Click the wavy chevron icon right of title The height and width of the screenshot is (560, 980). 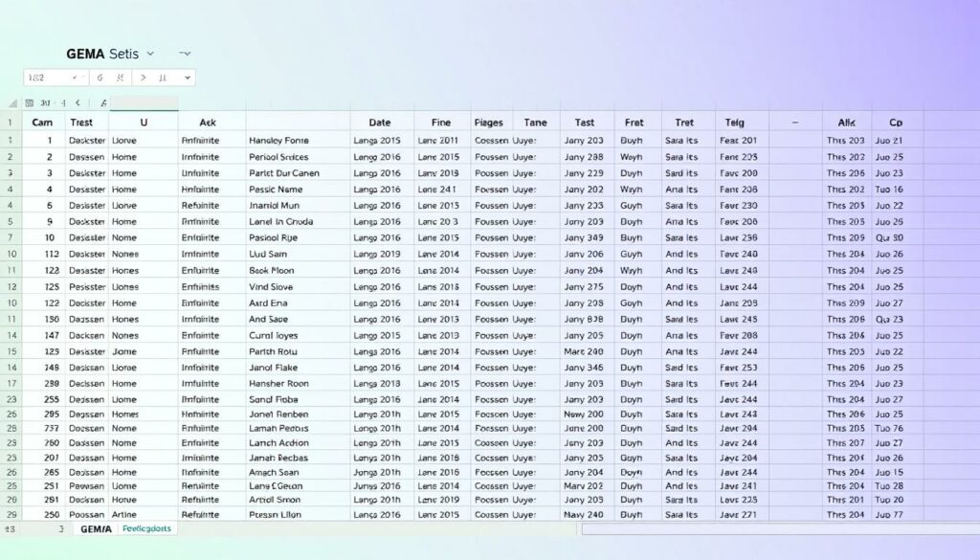pyautogui.click(x=185, y=54)
